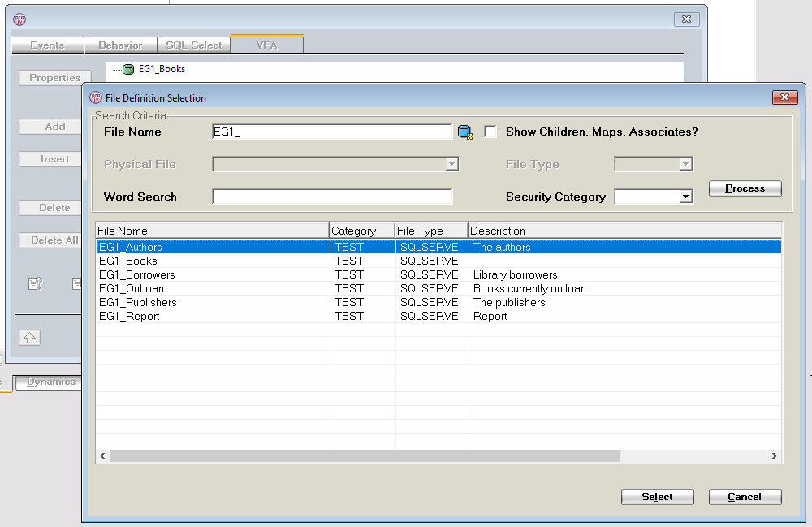This screenshot has height=527, width=812.
Task: Click the Delete All button
Action: tap(50, 240)
